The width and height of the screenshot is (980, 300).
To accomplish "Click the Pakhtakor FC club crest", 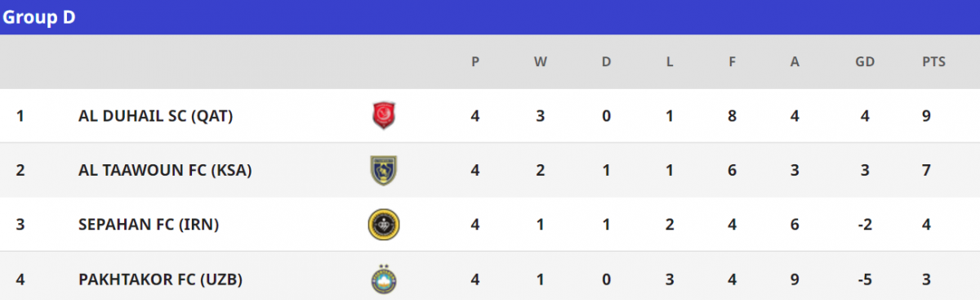I will [384, 280].
